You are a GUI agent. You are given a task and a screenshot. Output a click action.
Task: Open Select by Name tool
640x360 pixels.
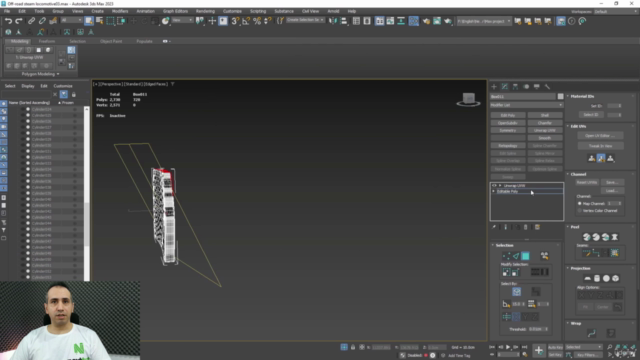pos(100,21)
